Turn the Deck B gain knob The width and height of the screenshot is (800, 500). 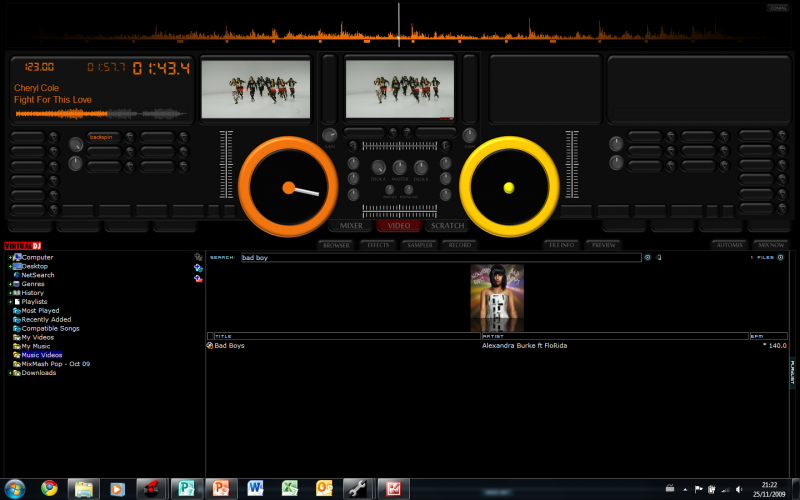click(x=469, y=135)
